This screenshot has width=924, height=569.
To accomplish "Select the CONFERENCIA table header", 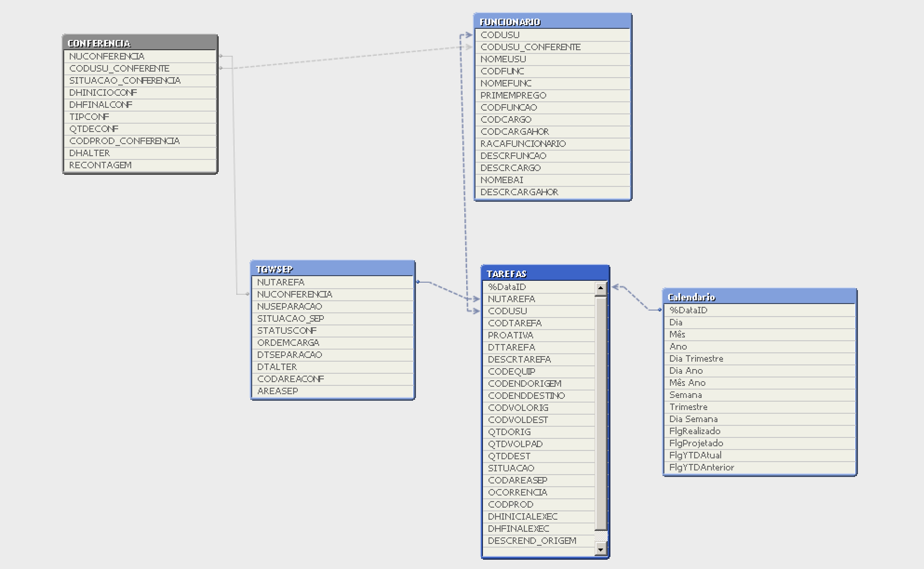I will (x=140, y=43).
